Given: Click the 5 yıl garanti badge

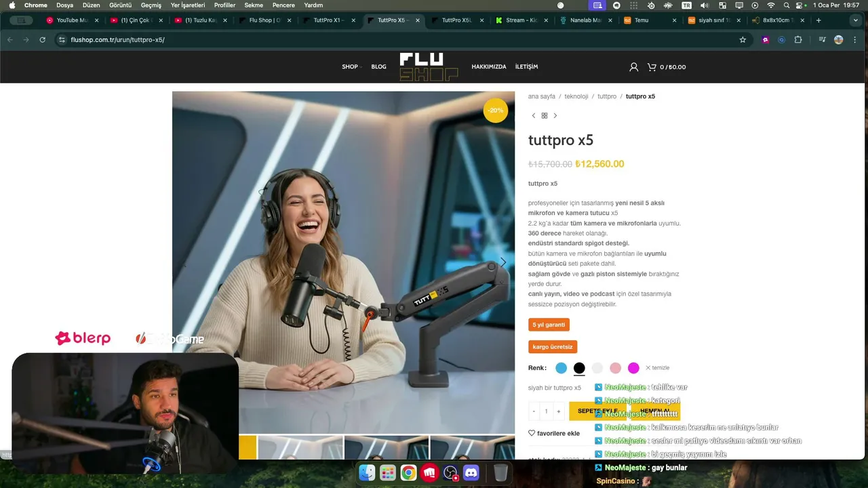Looking at the screenshot, I should (x=549, y=325).
